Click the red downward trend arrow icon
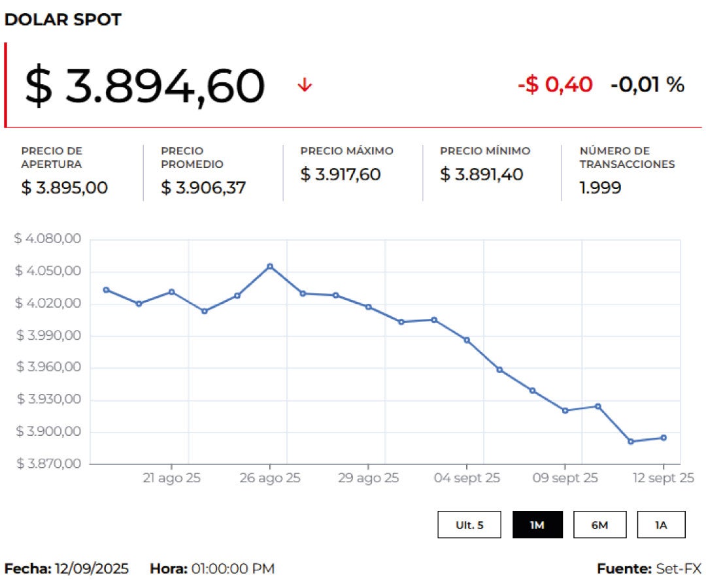The height and width of the screenshot is (588, 706). pyautogui.click(x=305, y=85)
